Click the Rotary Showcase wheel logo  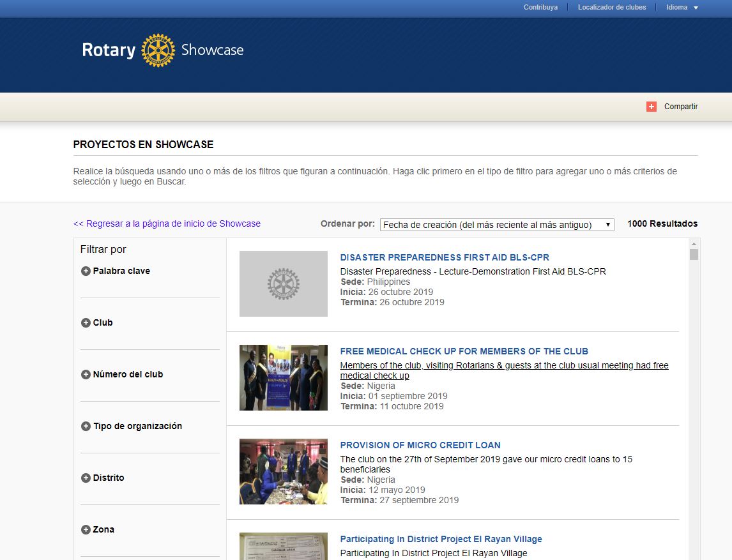point(158,50)
